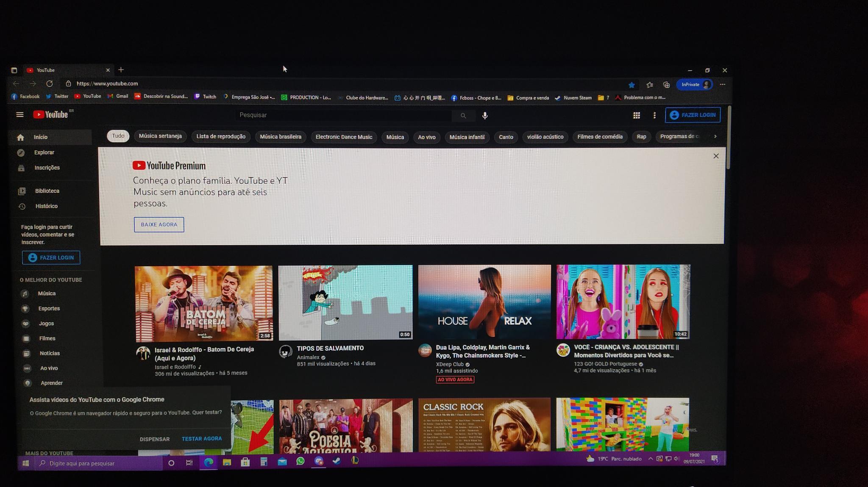
Task: Open Microsoft Store from the taskbar
Action: 245,462
